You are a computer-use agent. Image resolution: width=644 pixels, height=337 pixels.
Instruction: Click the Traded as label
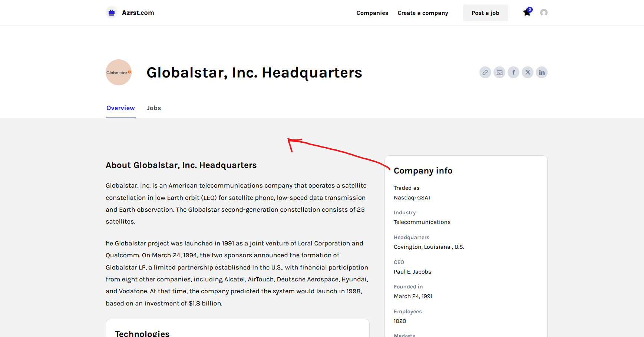pyautogui.click(x=406, y=188)
